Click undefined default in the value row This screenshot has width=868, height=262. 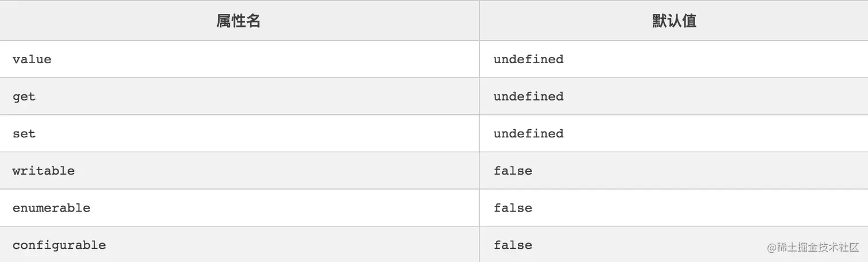(x=528, y=59)
